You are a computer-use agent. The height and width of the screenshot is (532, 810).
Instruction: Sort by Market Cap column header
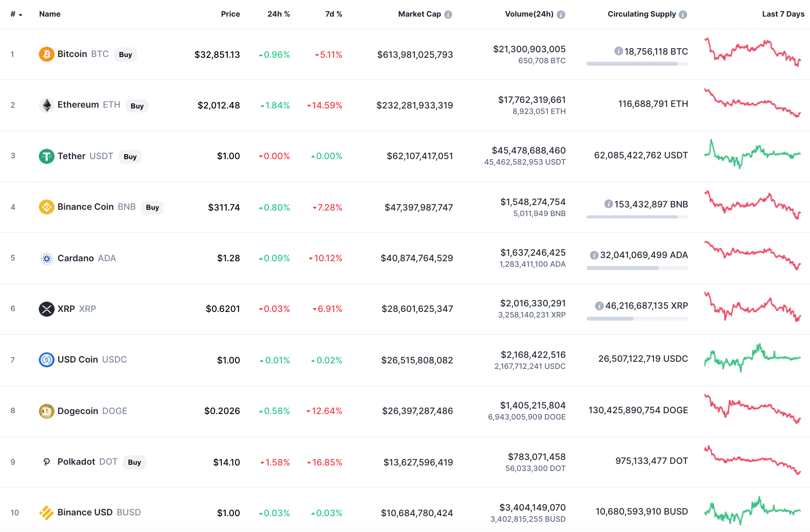coord(420,14)
